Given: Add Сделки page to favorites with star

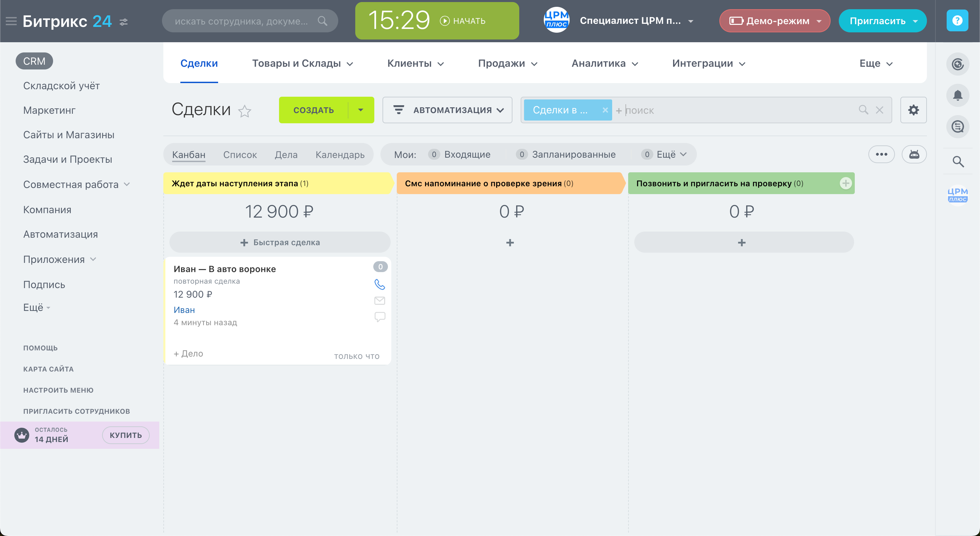Looking at the screenshot, I should (245, 111).
